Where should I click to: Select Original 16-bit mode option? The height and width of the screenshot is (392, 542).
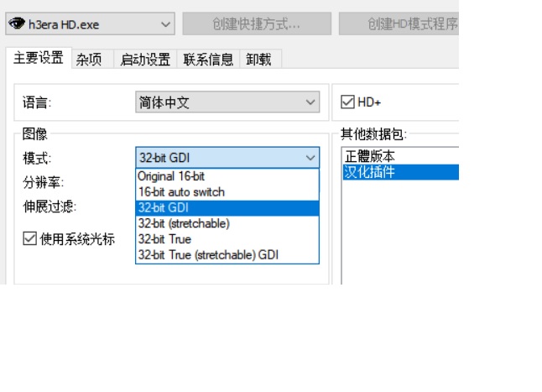[171, 176]
